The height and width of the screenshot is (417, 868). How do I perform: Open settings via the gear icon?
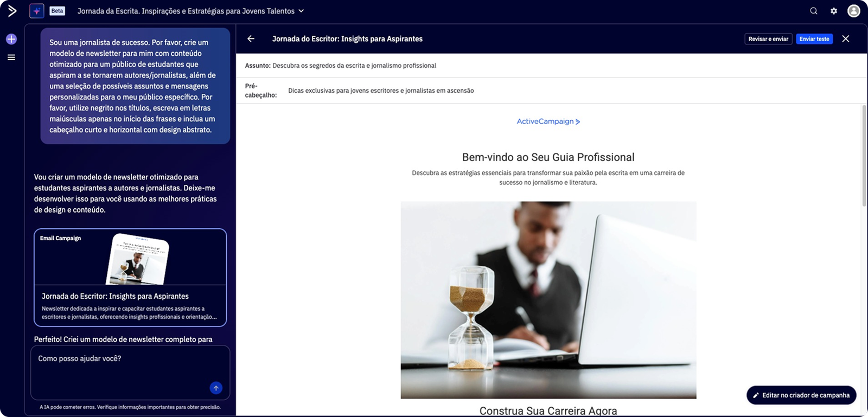[834, 11]
